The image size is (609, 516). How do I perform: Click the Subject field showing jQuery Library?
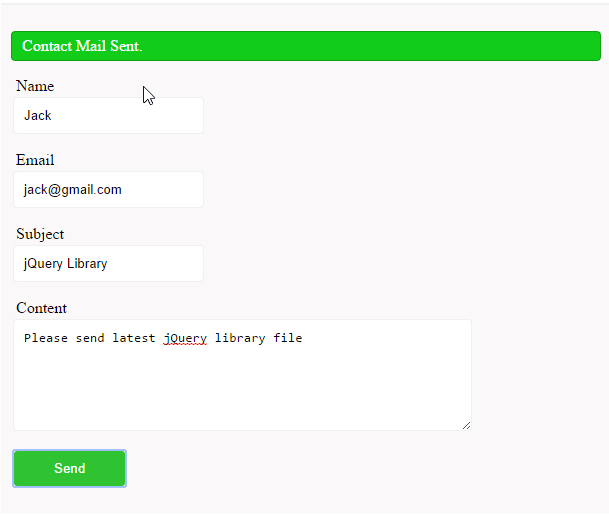coord(108,263)
